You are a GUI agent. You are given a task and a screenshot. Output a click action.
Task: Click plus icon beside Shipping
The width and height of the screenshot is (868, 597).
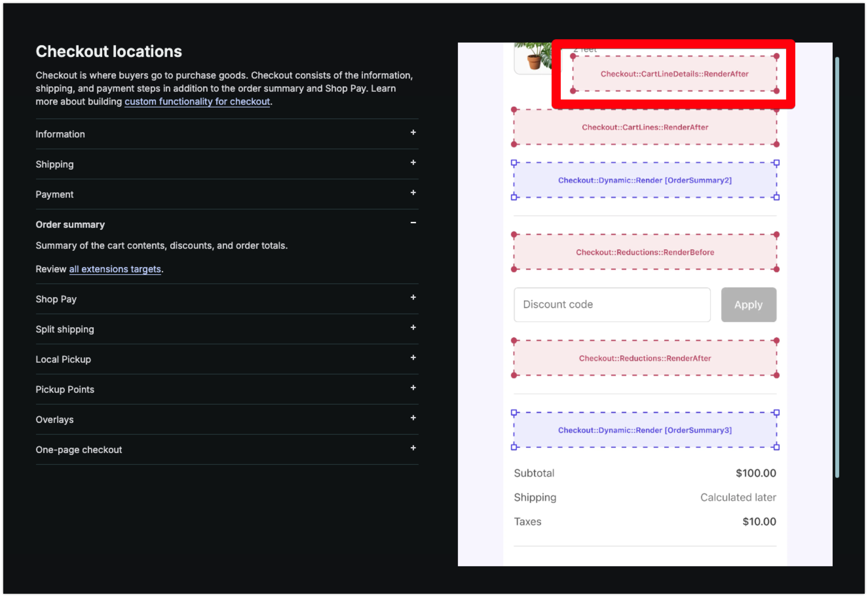click(413, 162)
